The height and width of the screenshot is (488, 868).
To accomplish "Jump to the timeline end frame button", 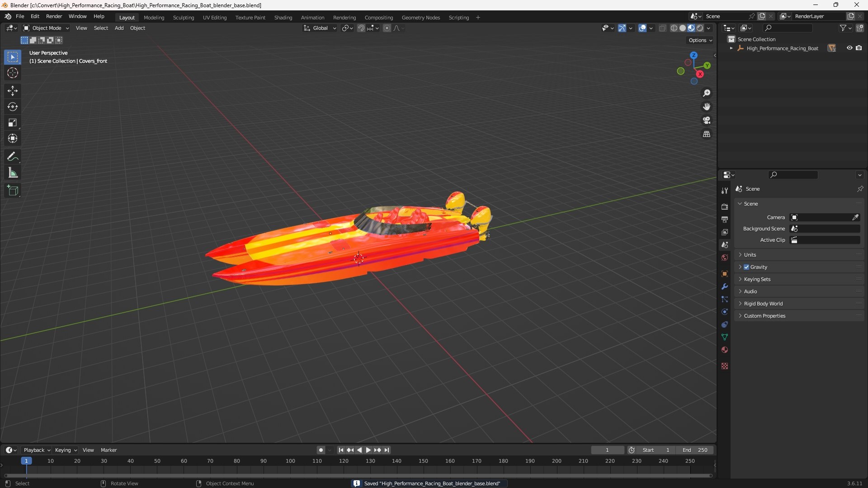I will [387, 450].
